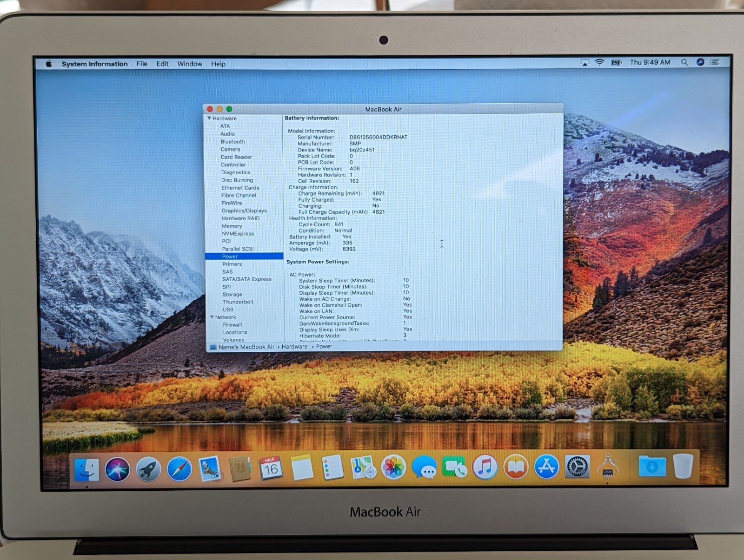Open the Edit menu
The width and height of the screenshot is (744, 560).
coord(162,64)
